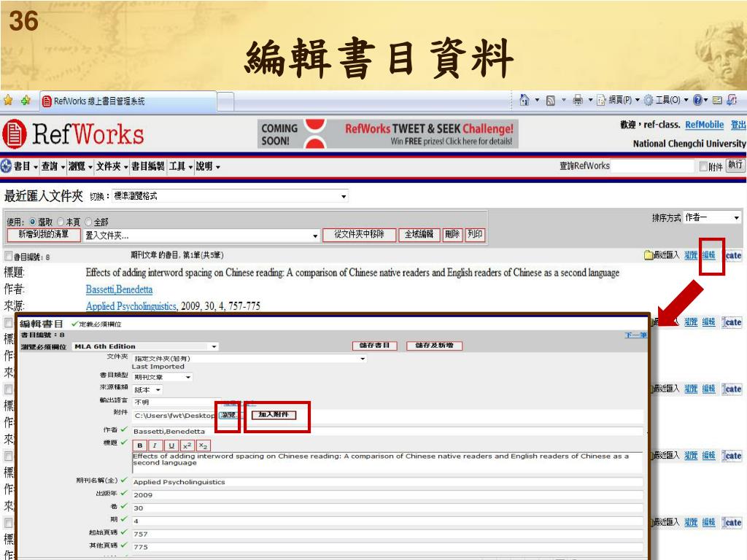Open the RefMobile link

[x=704, y=125]
